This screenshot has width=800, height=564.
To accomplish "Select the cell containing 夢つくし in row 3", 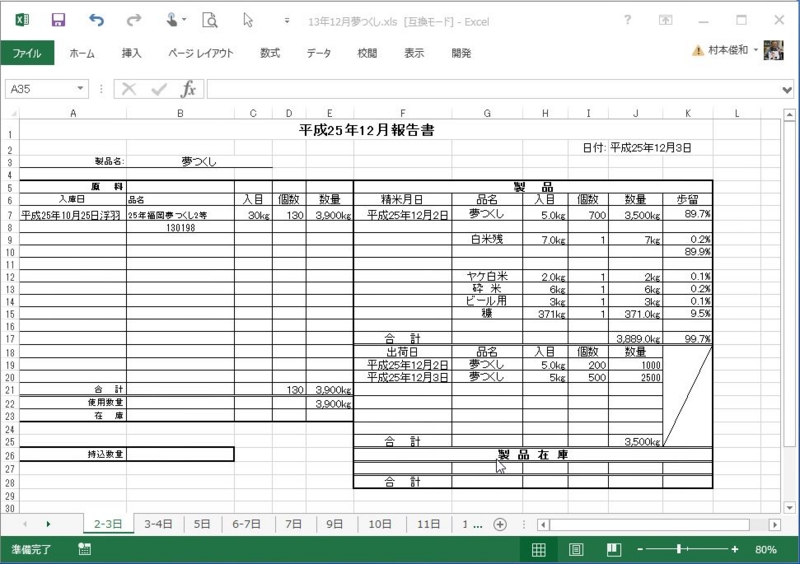I will pyautogui.click(x=199, y=161).
